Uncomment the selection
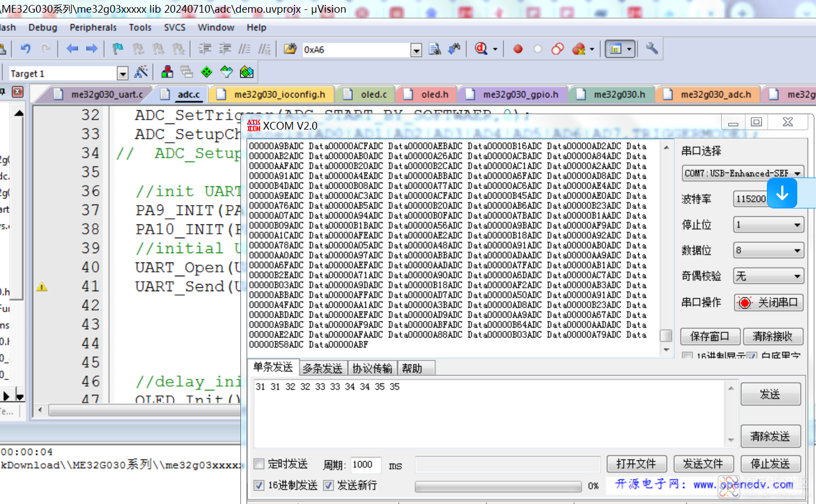816x504 pixels. (x=265, y=49)
